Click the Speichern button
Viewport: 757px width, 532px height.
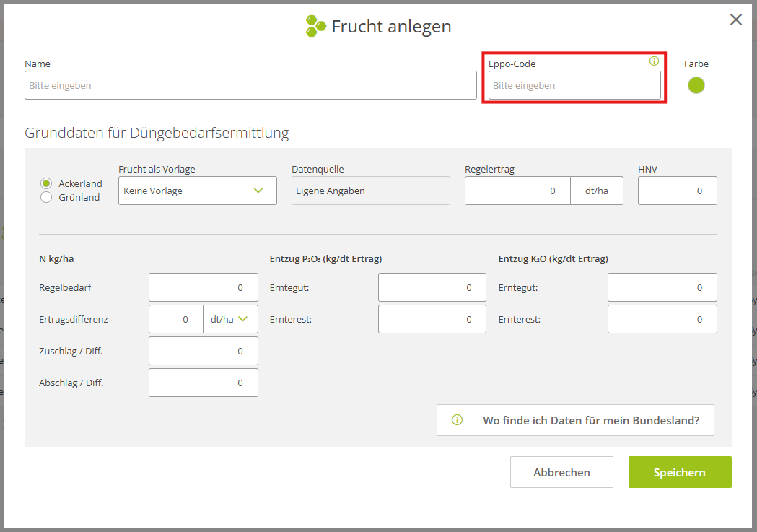[x=679, y=472]
